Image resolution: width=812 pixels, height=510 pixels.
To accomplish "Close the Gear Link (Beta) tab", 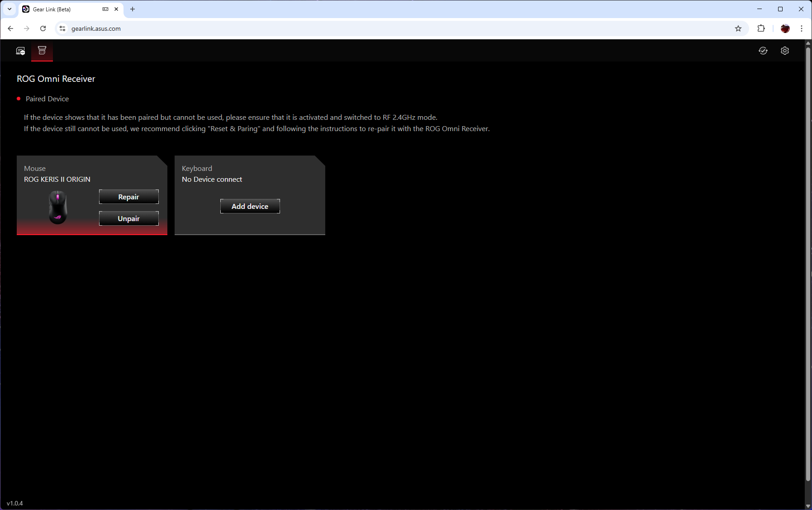I will (116, 9).
